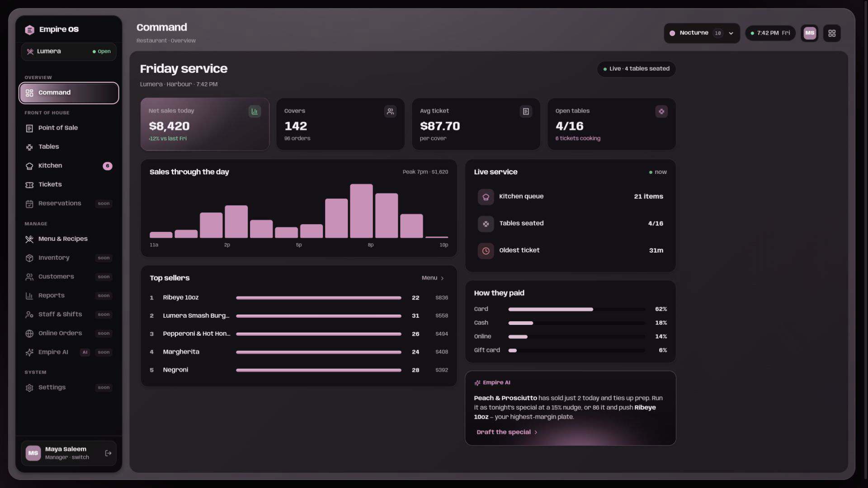Click the Online Orders globe icon

coord(29,333)
